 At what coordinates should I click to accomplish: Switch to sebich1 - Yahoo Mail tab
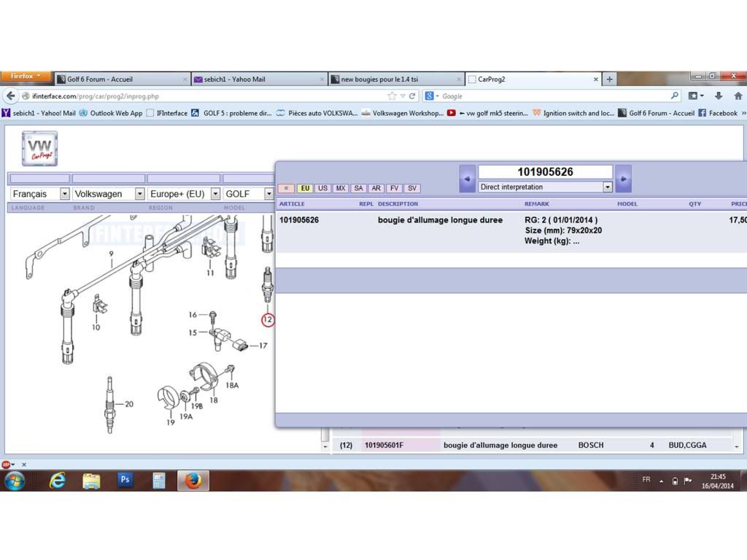tap(260, 79)
